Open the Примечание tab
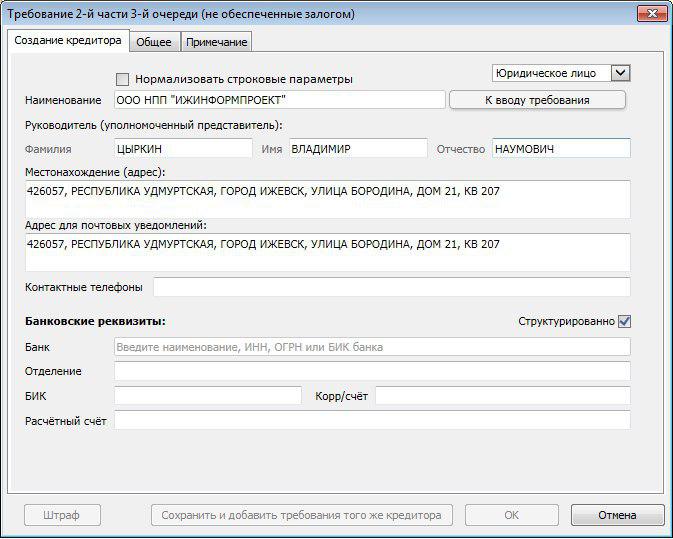673x539 pixels. point(217,42)
